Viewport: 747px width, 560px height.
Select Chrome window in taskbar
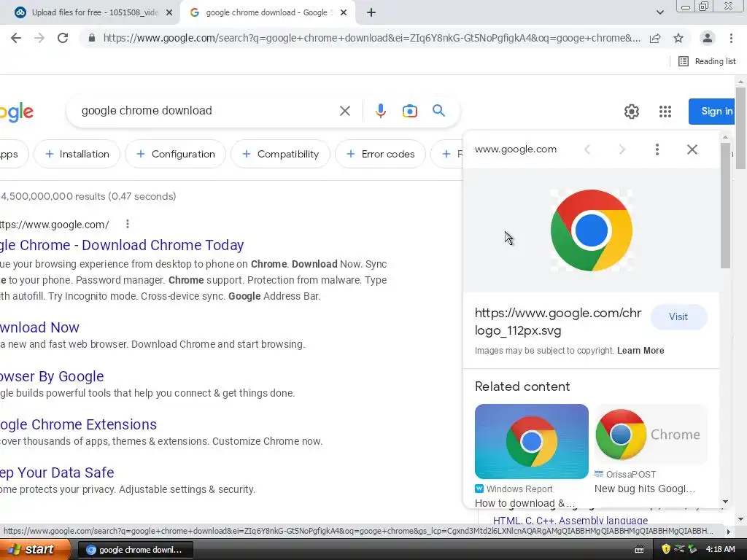pos(135,550)
